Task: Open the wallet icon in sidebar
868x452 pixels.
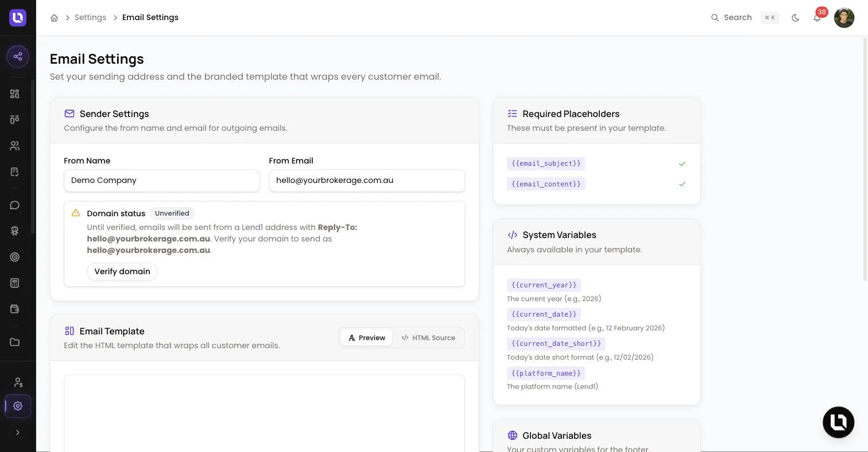Action: pos(15,309)
